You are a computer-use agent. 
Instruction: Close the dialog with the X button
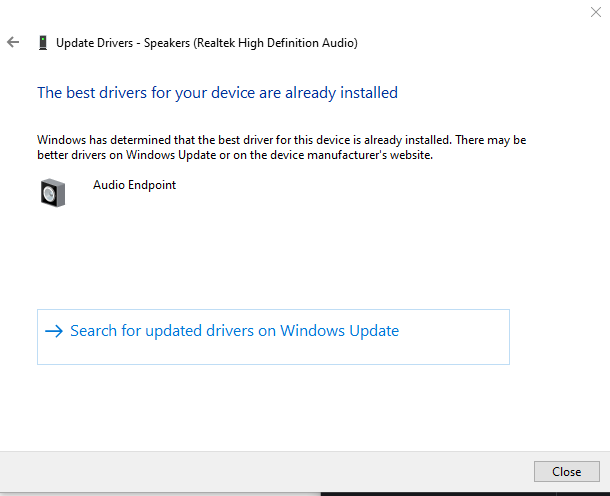596,12
